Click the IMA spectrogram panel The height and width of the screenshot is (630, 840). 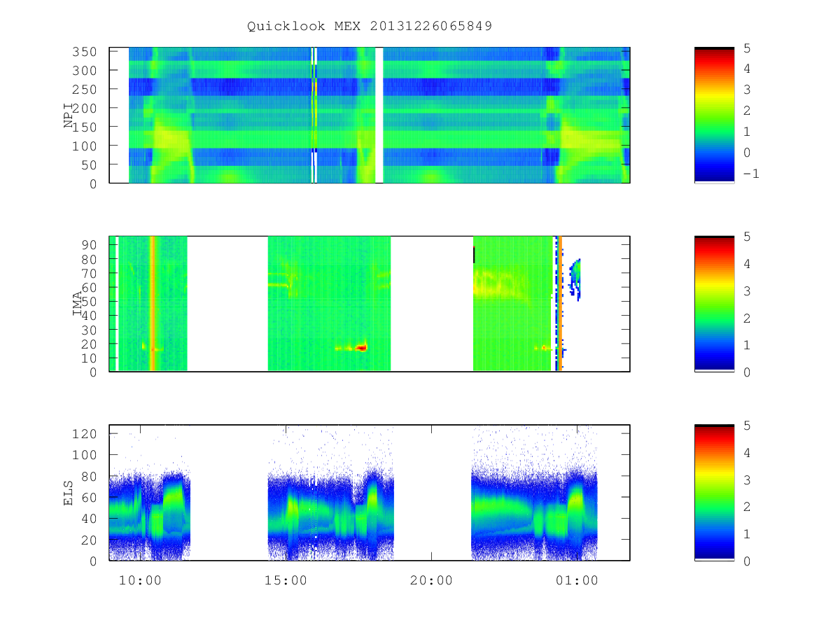(370, 304)
